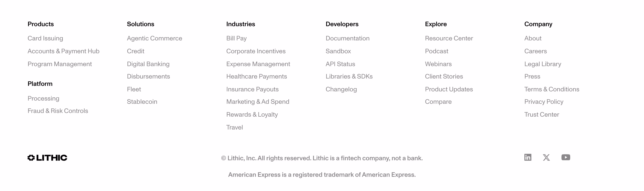The image size is (644, 191).
Task: Open Accounts & Payment Hub link
Action: click(63, 51)
